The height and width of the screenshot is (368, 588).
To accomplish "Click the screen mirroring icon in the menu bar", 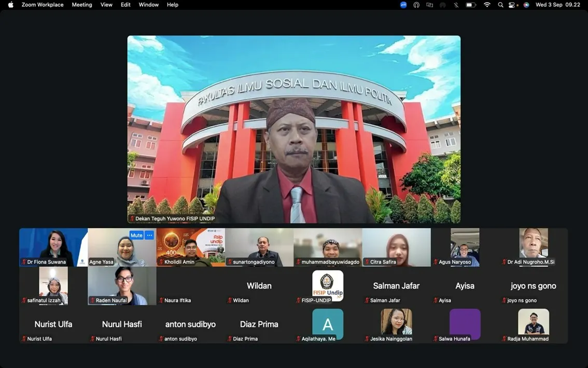I will pos(429,5).
